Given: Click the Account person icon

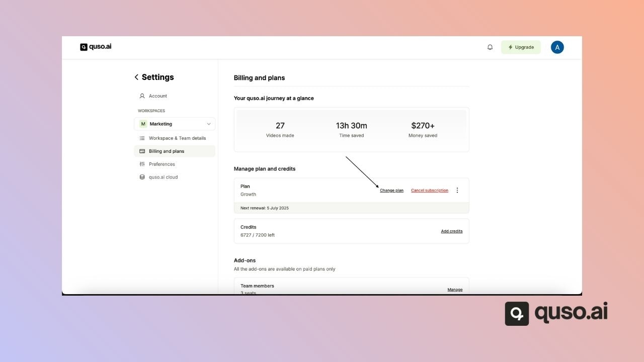Looking at the screenshot, I should coord(142,96).
